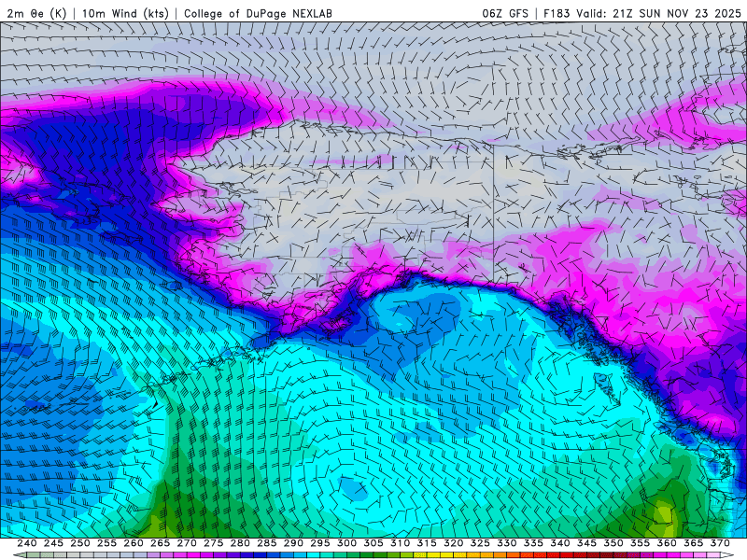Screen dimensions: 747x560
Task: Select the 255 label on the legend
Action: pos(106,543)
